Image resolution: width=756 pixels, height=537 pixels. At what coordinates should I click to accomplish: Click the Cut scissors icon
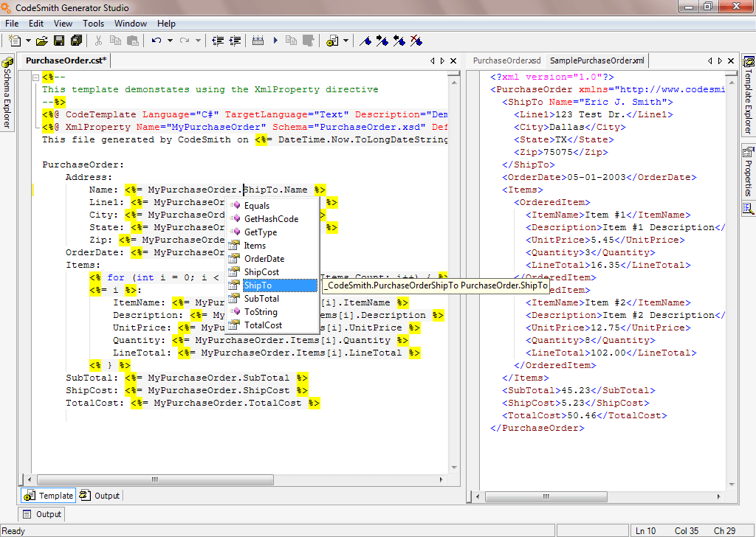click(98, 41)
